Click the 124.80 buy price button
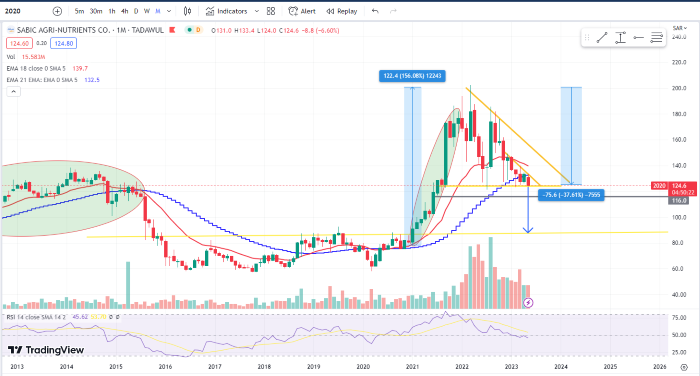Viewport: 700px width, 376px height. [63, 43]
